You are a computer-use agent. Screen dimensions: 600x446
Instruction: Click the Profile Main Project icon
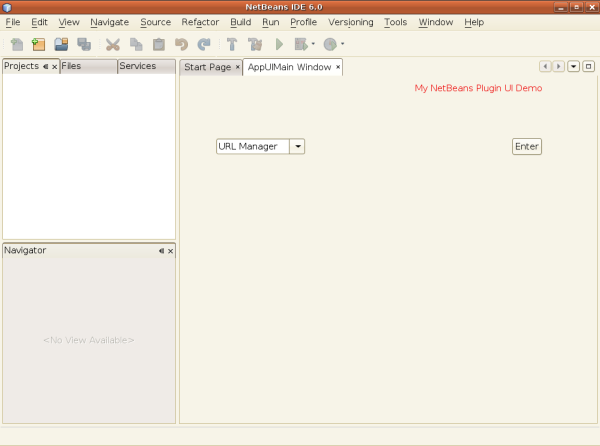330,44
